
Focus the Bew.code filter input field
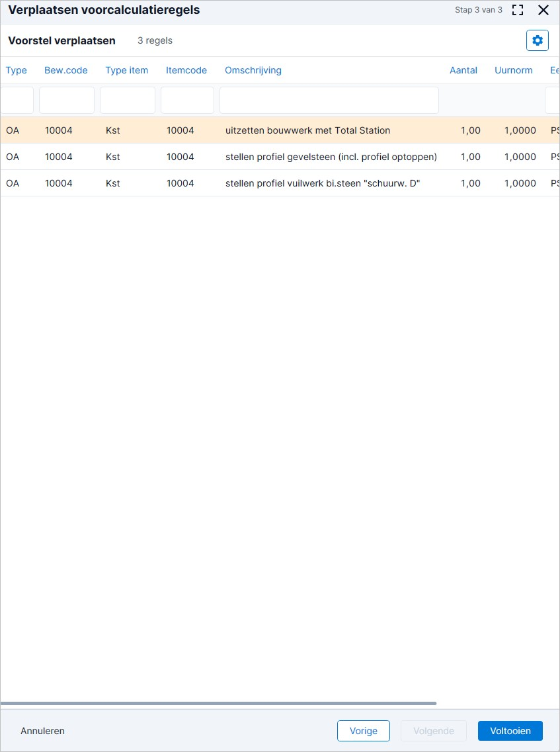click(x=67, y=101)
